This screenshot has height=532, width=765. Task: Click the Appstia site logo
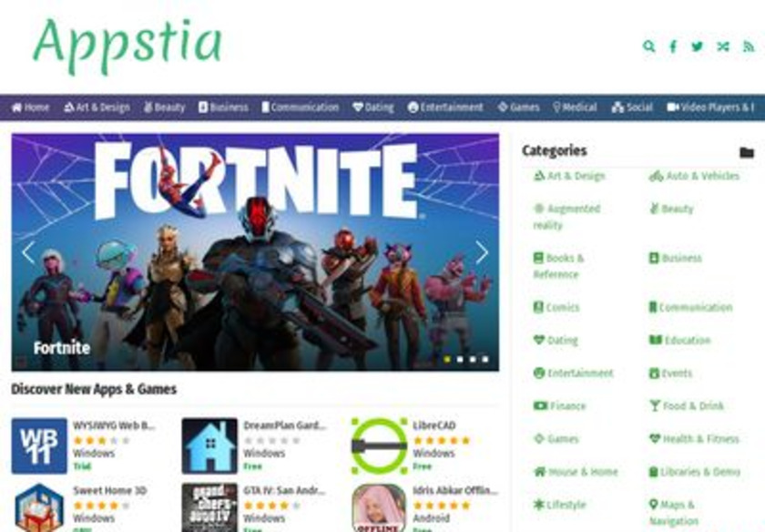[127, 45]
